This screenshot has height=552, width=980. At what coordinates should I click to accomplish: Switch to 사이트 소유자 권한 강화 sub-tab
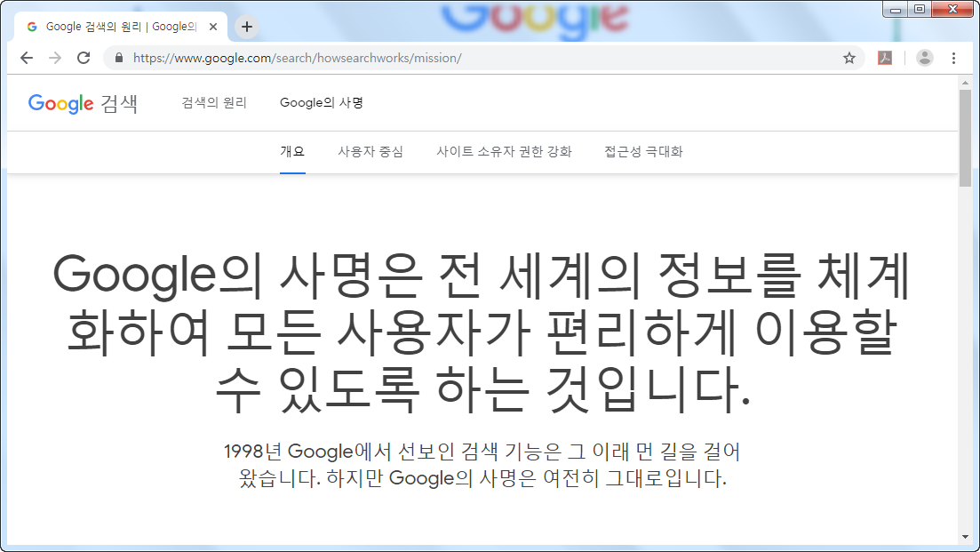504,152
